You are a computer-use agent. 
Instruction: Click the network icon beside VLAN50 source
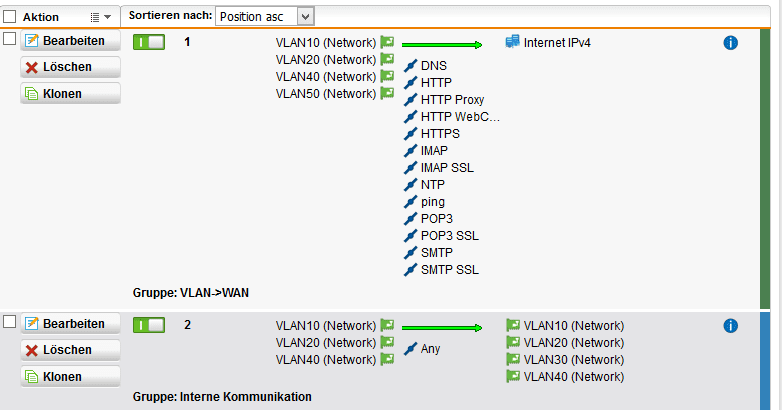pyautogui.click(x=387, y=93)
